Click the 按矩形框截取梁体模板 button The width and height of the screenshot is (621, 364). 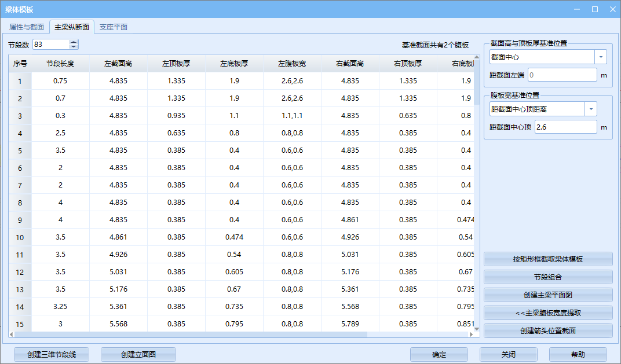[548, 259]
